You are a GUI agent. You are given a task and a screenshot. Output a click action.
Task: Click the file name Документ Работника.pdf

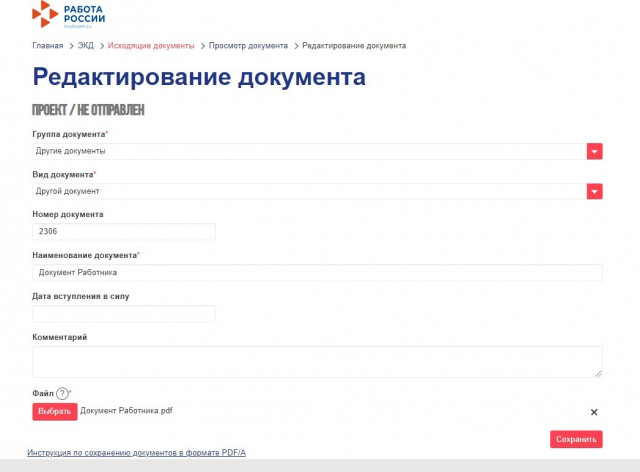tap(126, 411)
